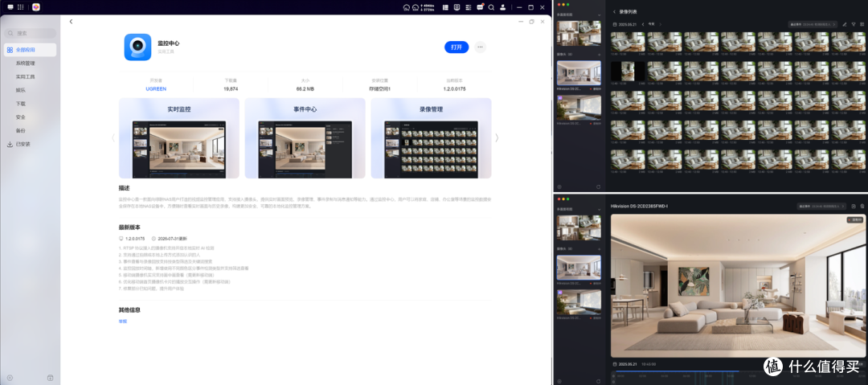Image resolution: width=868 pixels, height=385 pixels.
Task: Toggle the recording indicator on live video
Action: [x=854, y=220]
